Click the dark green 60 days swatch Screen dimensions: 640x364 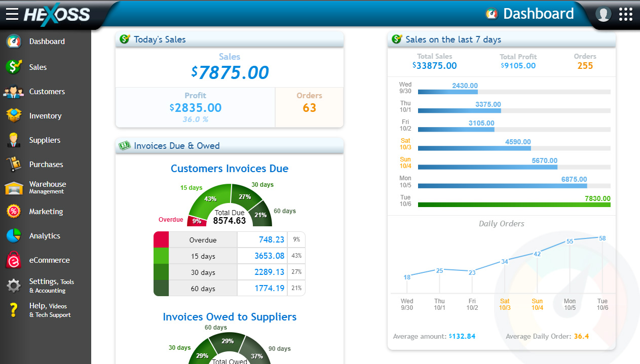(161, 288)
